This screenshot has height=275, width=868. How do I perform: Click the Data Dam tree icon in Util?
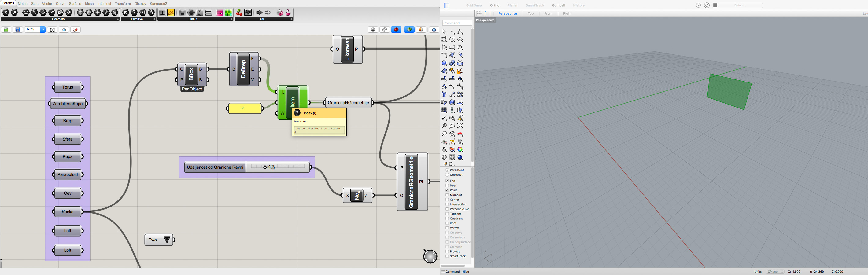point(248,13)
